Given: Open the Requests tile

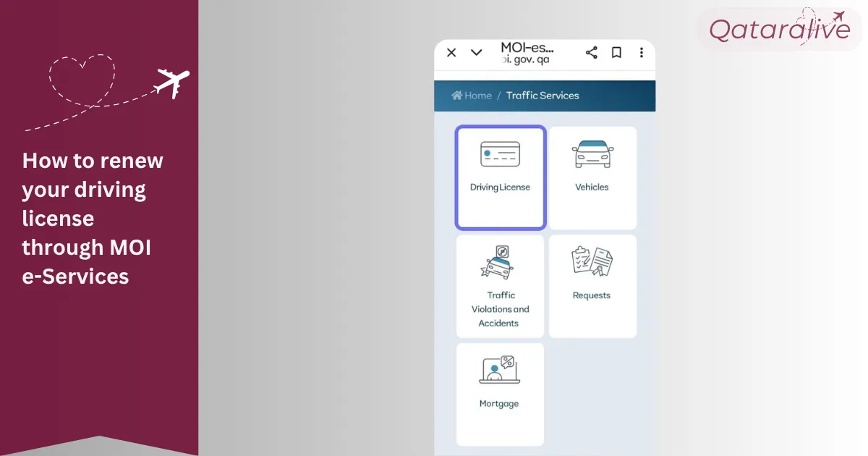Looking at the screenshot, I should coord(592,286).
